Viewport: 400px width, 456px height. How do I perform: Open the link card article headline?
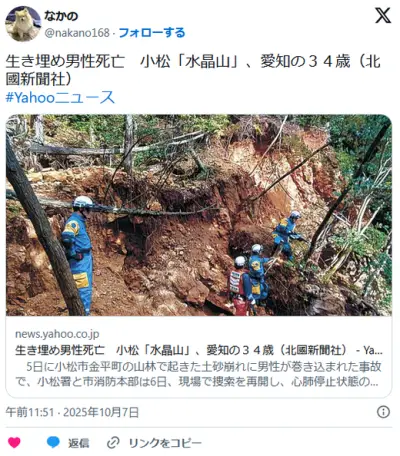[x=199, y=350]
